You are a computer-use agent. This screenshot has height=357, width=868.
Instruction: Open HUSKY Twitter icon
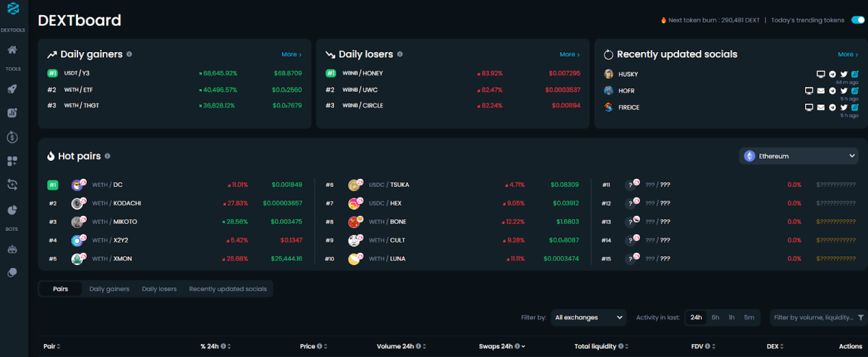click(843, 74)
